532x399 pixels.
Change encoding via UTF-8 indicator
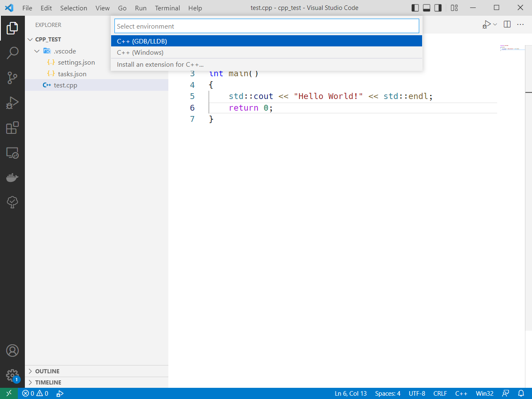pos(417,393)
